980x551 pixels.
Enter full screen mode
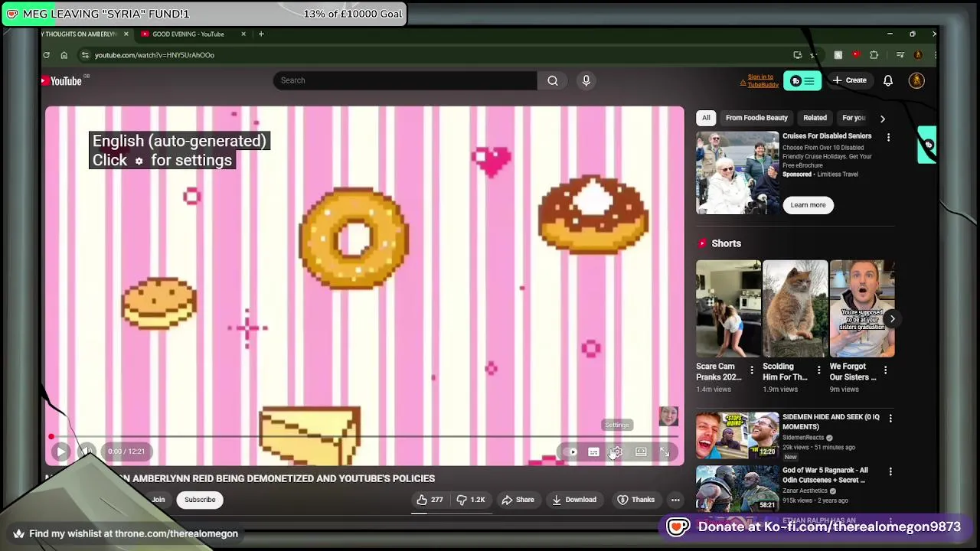click(665, 452)
